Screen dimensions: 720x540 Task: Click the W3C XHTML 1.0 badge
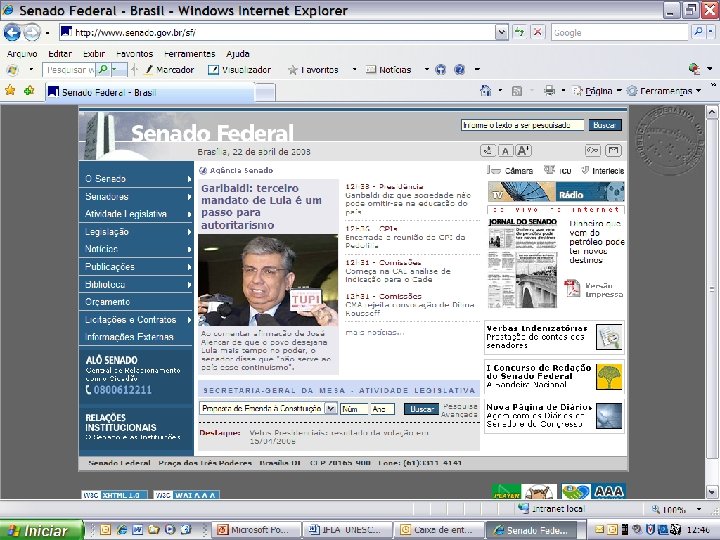click(114, 495)
